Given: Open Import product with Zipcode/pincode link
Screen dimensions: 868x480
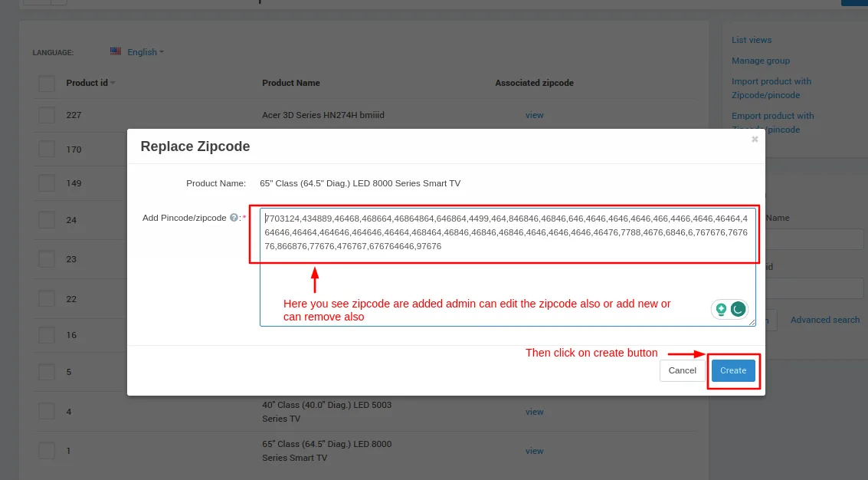Looking at the screenshot, I should 771,88.
